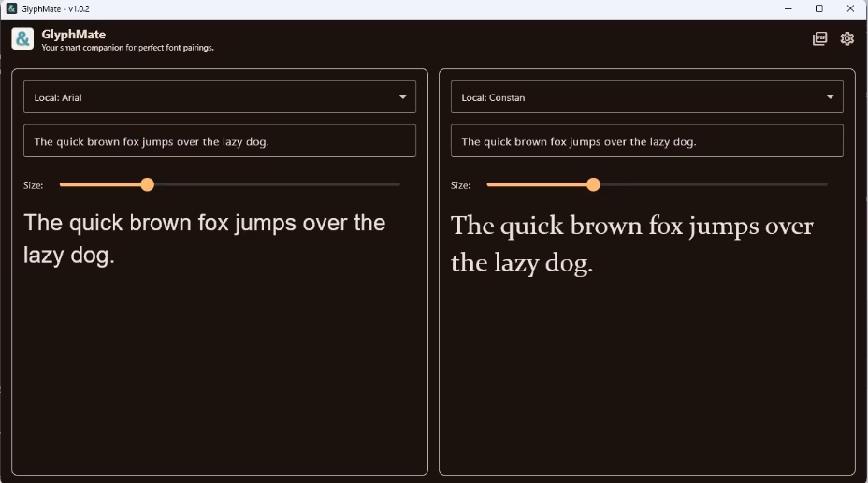Click the left panel size slider handle

coord(147,184)
